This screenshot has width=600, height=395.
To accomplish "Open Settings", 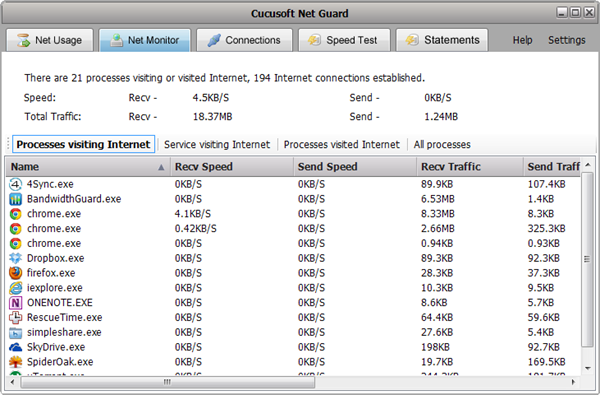I will [567, 40].
